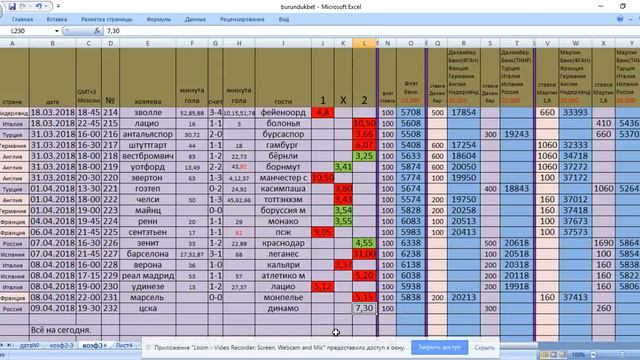
Task: Select cell 6338 in column O
Action: 411,243
